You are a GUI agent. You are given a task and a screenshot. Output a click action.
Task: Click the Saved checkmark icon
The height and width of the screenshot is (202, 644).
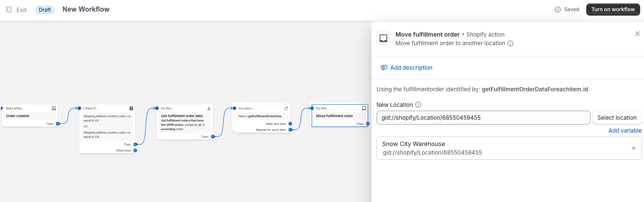(558, 9)
